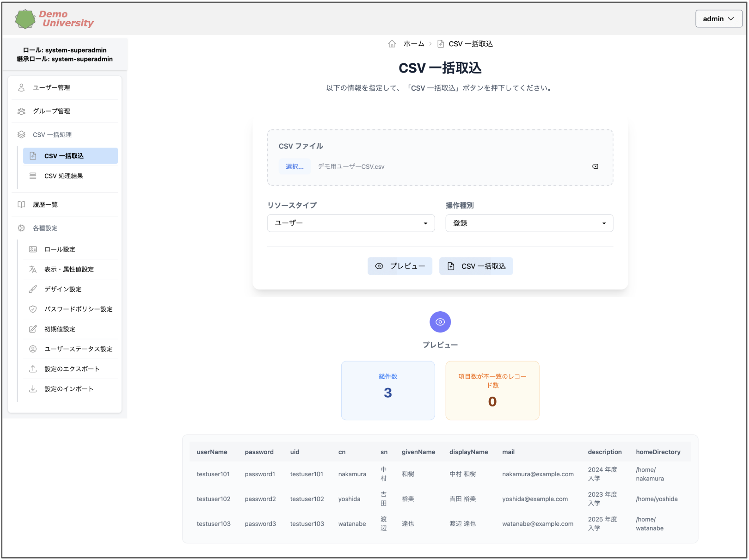Click the group icon beside グループ管理
749x560 pixels.
click(22, 111)
